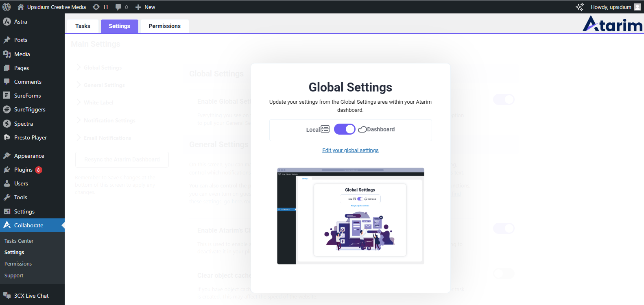Click the sparkle AI icon in admin bar
The image size is (644, 305).
580,7
